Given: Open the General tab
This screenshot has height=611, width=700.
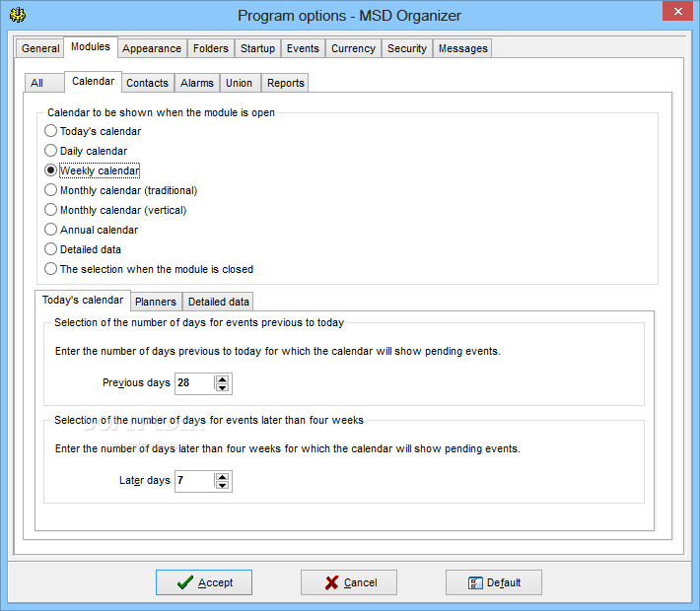Looking at the screenshot, I should point(40,48).
